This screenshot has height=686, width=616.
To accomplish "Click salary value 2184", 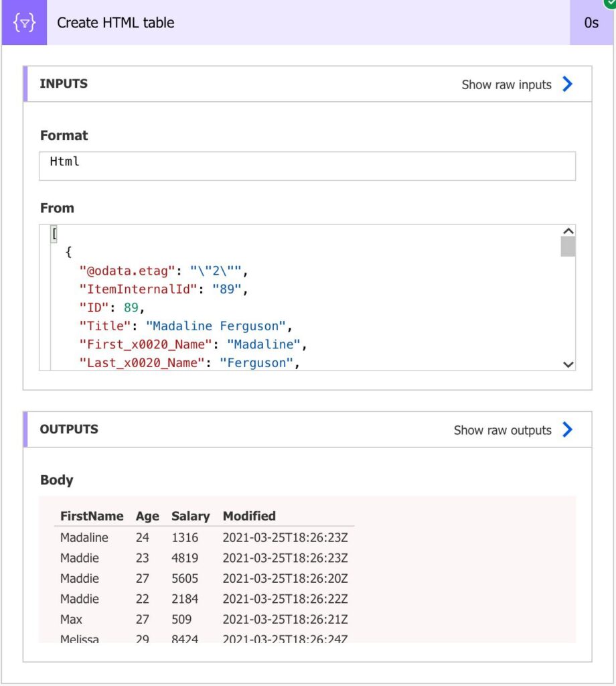I will tap(185, 598).
